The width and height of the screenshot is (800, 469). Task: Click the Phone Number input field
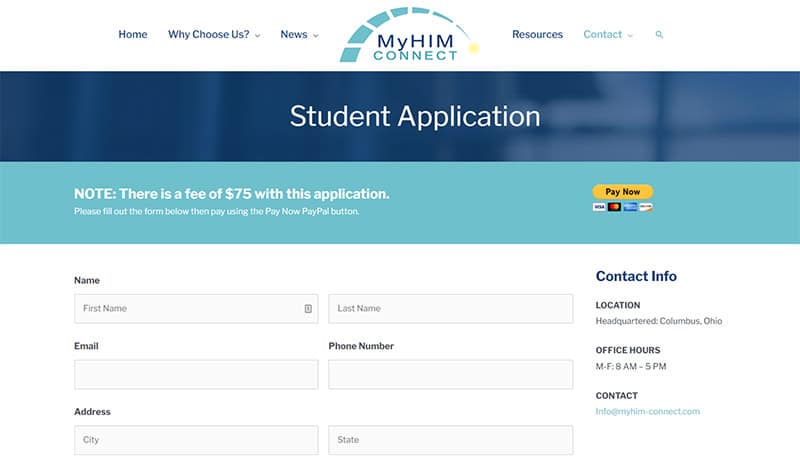click(x=450, y=375)
